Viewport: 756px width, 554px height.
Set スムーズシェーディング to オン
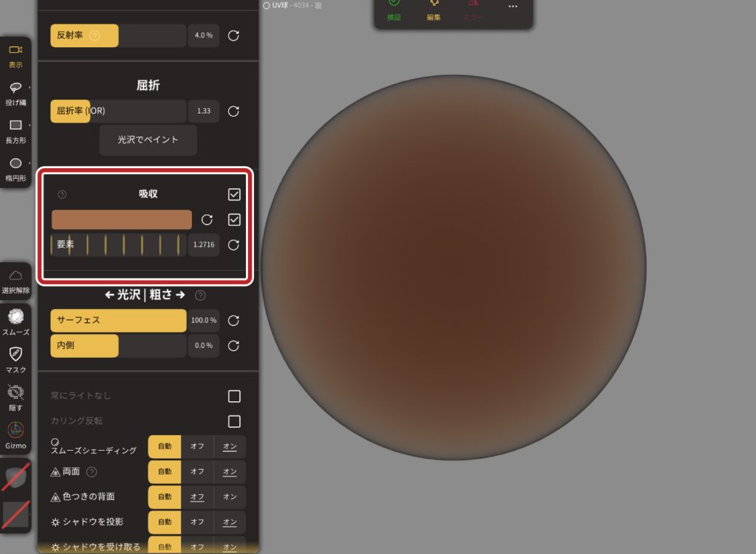coord(230,447)
